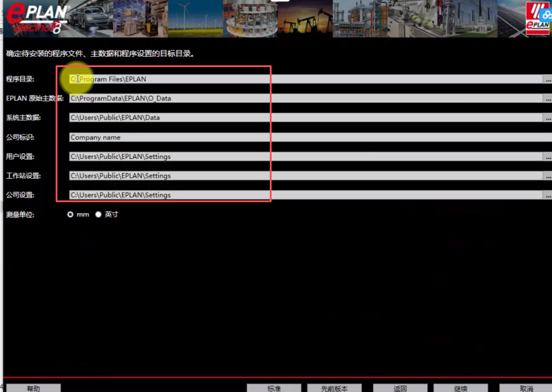Browse for the EPLAN 原始主数据 folder
Viewport: 552px width, 392px height.
[548, 98]
